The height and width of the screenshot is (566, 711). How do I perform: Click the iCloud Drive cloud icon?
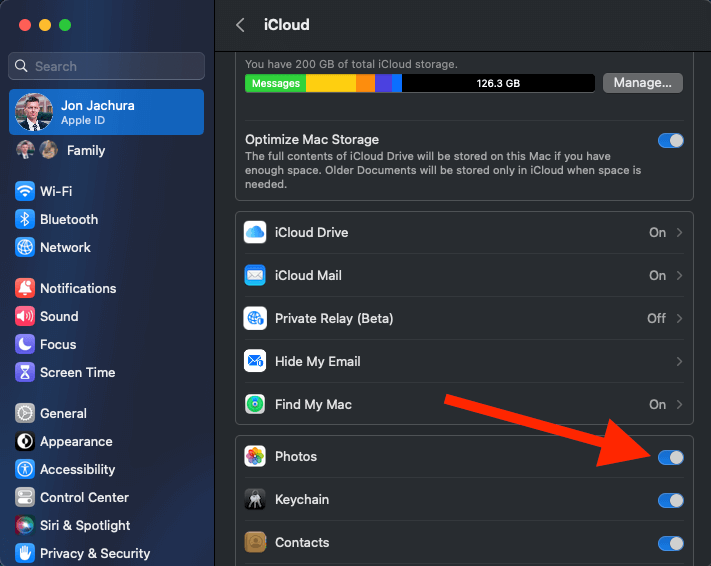255,232
